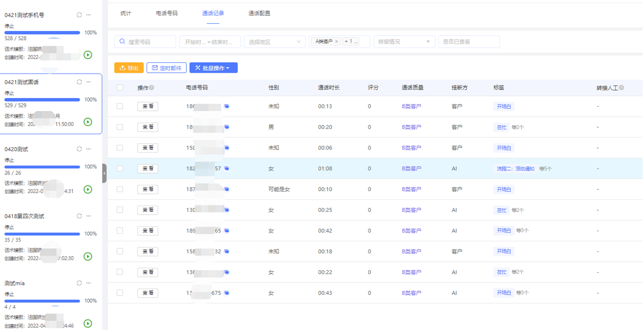Switch to the 统计 tab
This screenshot has width=644, height=332.
126,13
